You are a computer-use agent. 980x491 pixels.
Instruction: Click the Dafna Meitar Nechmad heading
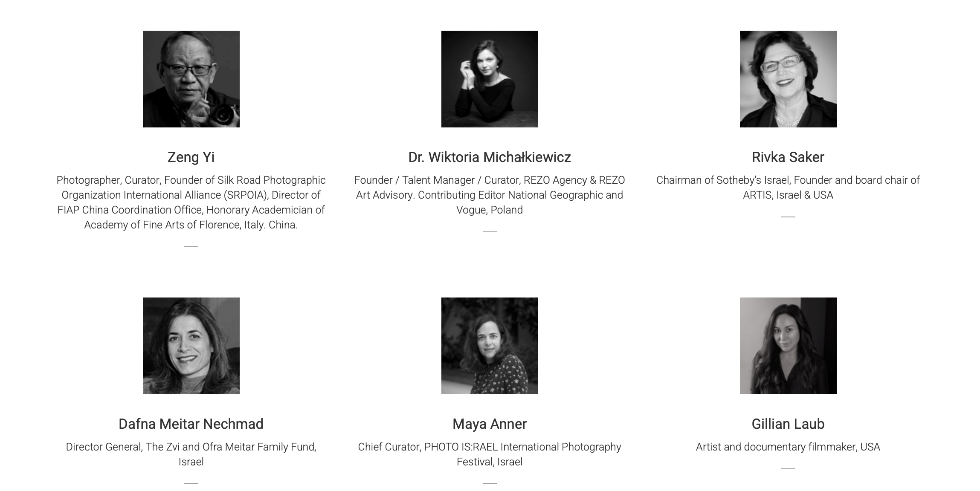coord(191,424)
